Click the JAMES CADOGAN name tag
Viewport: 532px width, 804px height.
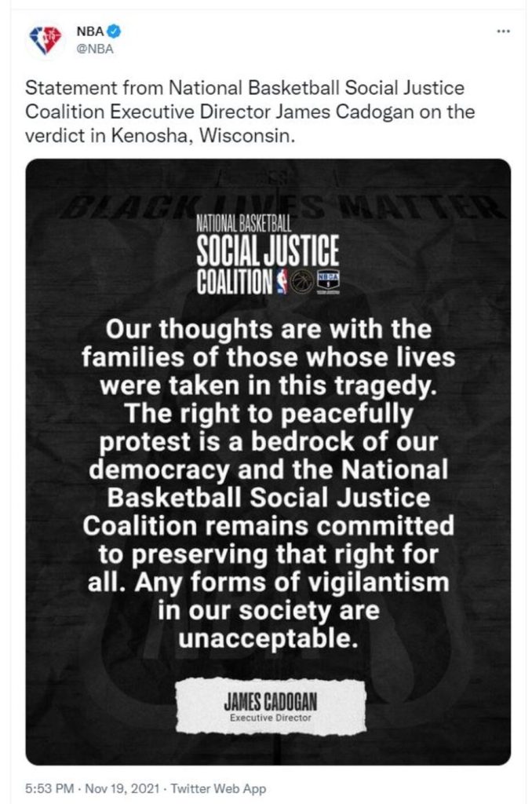pyautogui.click(x=267, y=698)
